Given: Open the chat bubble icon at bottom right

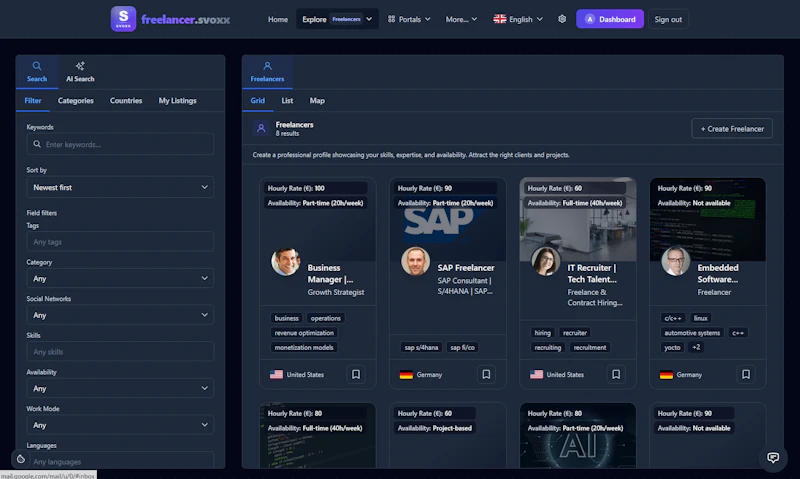Looking at the screenshot, I should (x=773, y=457).
